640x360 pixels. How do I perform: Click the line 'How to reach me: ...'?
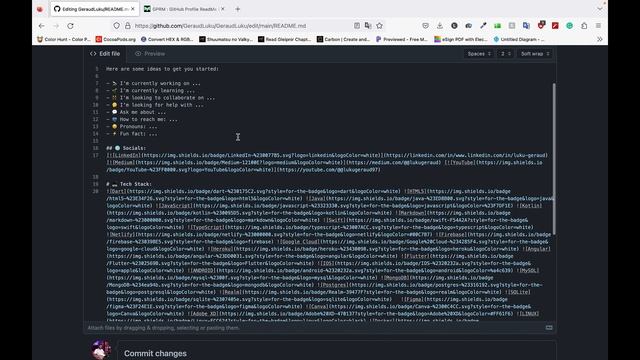(142, 120)
